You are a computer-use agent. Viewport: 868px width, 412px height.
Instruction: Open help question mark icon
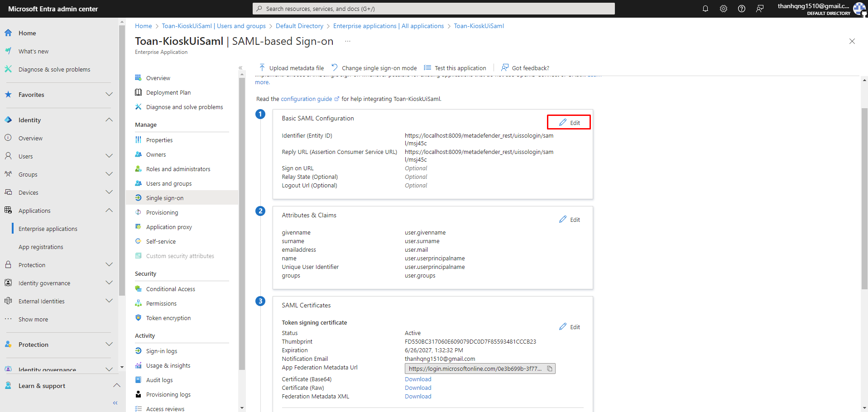(x=742, y=9)
